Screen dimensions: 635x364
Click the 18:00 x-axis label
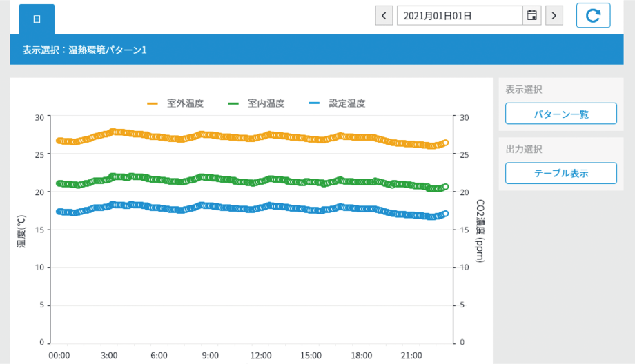pyautogui.click(x=361, y=356)
